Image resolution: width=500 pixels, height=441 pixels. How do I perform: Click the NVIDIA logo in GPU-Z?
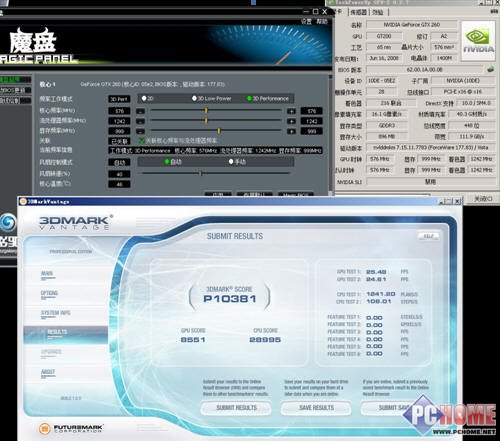(478, 41)
